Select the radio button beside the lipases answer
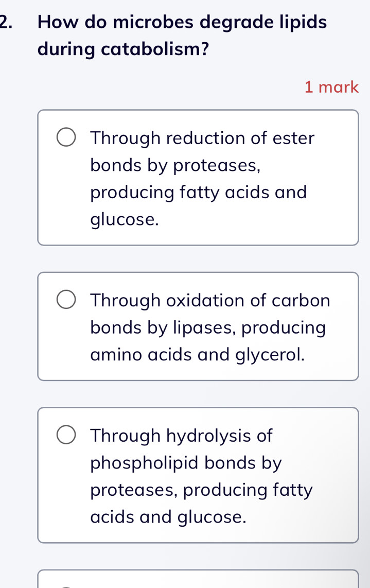370x588 pixels. [66, 300]
